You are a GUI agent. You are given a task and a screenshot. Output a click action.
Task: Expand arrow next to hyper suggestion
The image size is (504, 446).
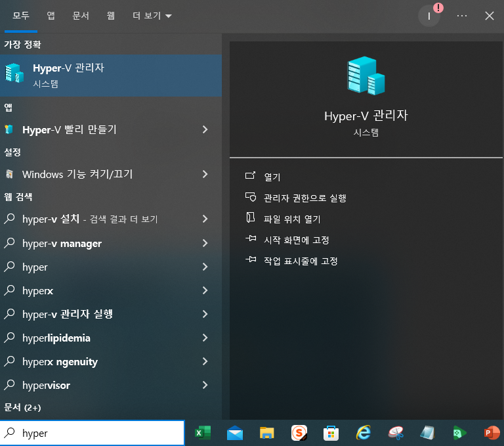pos(205,267)
